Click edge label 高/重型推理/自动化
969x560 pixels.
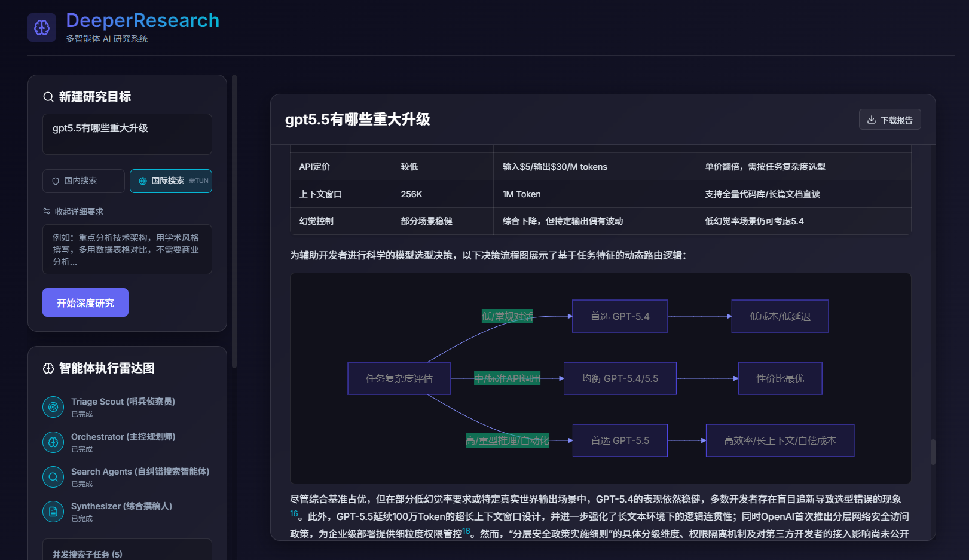click(x=508, y=440)
